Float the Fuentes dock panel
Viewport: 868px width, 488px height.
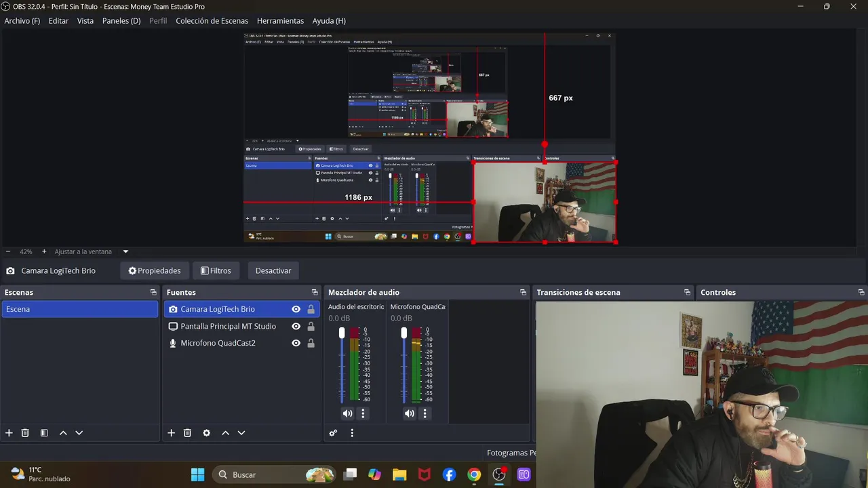[315, 292]
